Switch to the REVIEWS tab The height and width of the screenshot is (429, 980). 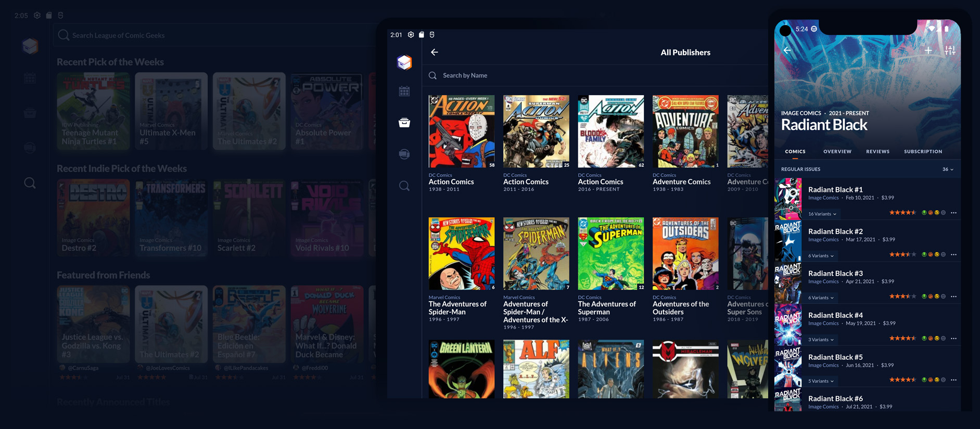click(x=877, y=151)
